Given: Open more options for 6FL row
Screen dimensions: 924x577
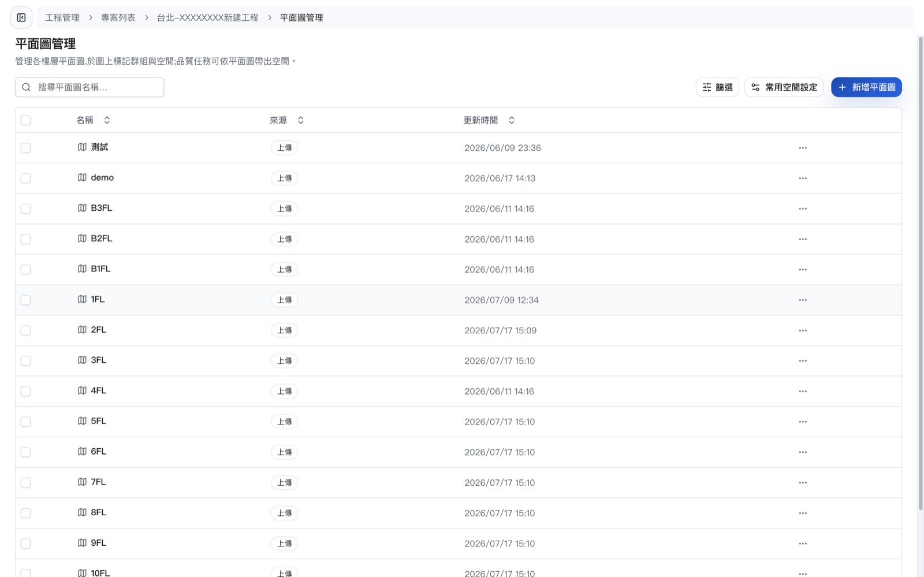Looking at the screenshot, I should click(803, 452).
